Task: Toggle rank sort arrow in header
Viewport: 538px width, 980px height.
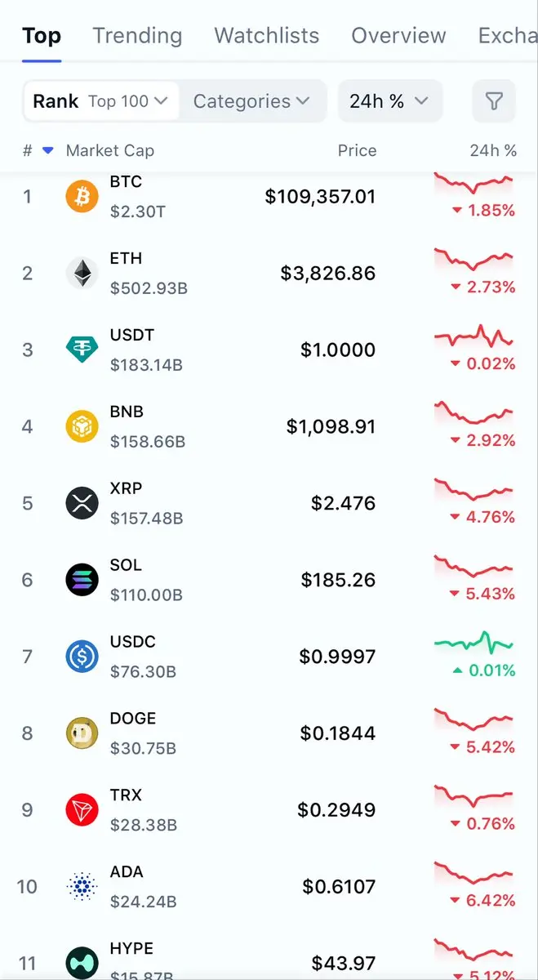Action: coord(47,150)
